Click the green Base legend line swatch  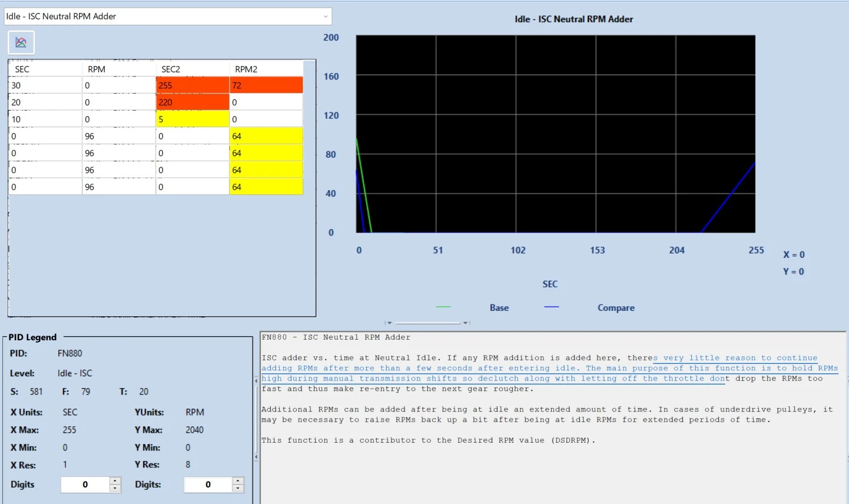pyautogui.click(x=443, y=307)
